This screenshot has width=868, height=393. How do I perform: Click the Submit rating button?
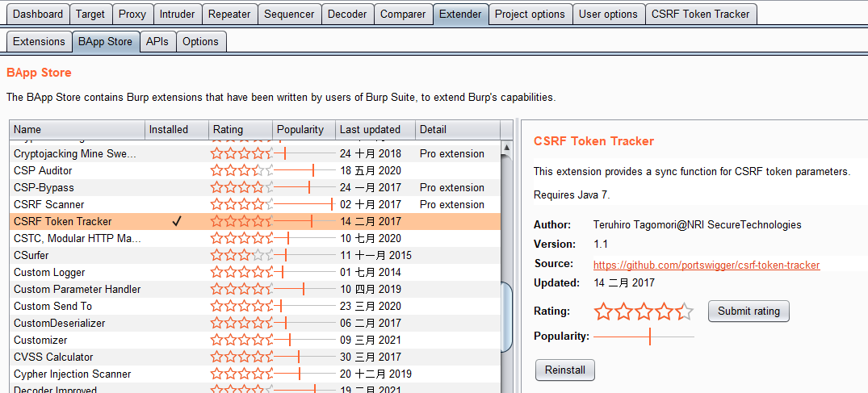(x=748, y=311)
